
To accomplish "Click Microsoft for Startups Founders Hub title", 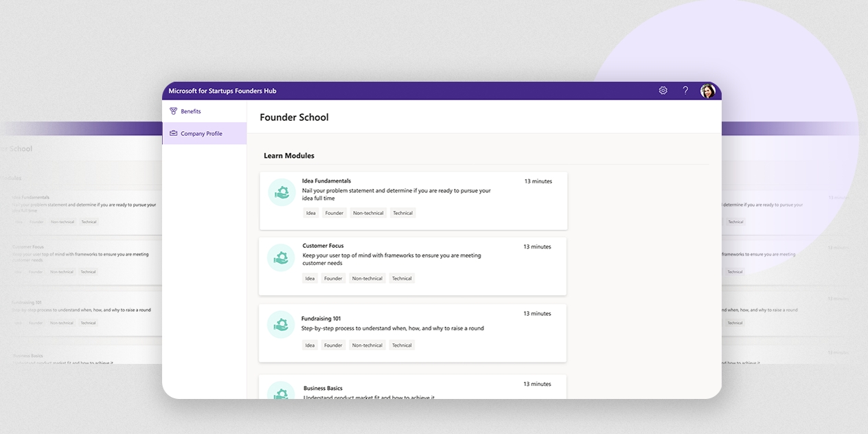I will 222,91.
